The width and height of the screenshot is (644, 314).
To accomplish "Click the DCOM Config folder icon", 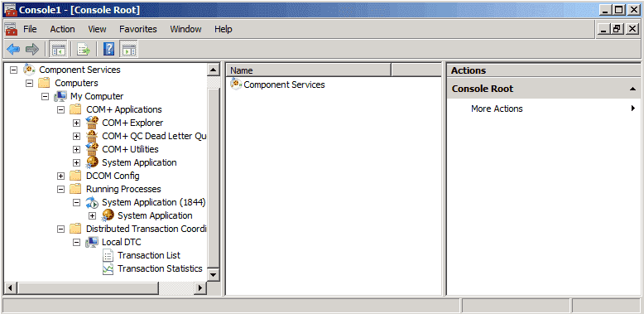I will pyautogui.click(x=75, y=176).
